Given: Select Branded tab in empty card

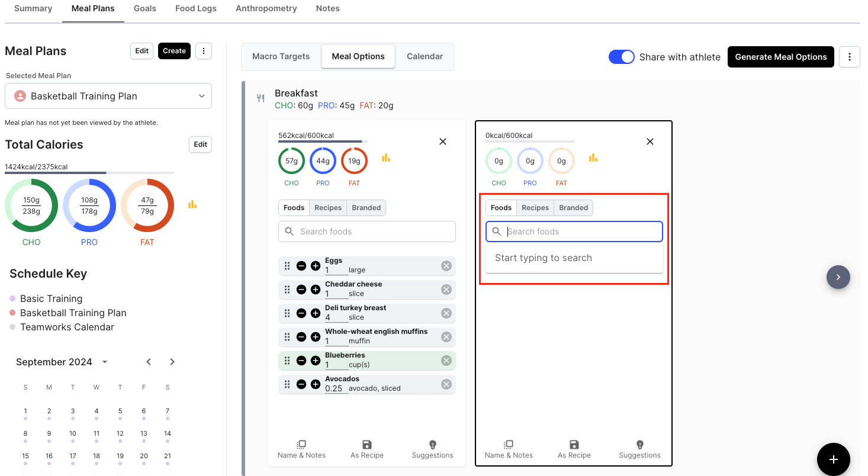Looking at the screenshot, I should click(574, 208).
